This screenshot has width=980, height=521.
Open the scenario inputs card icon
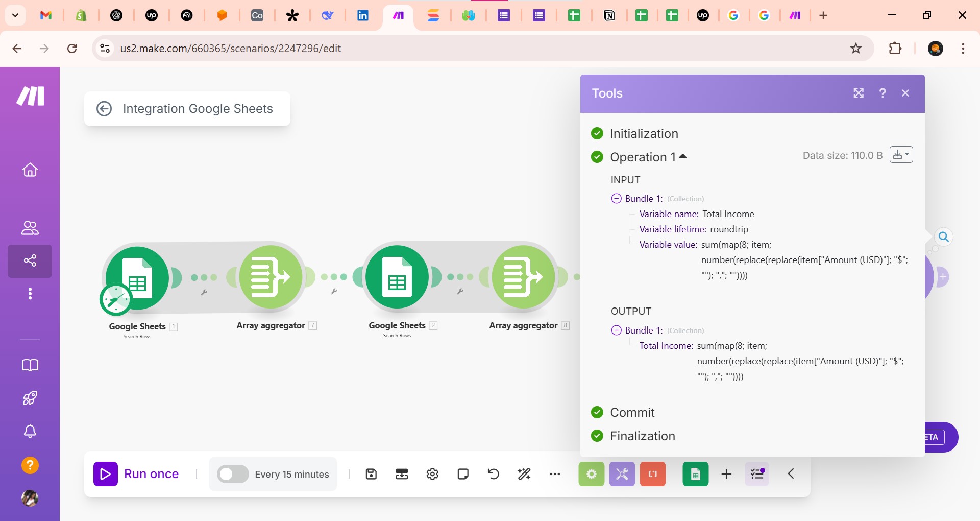[x=402, y=474]
